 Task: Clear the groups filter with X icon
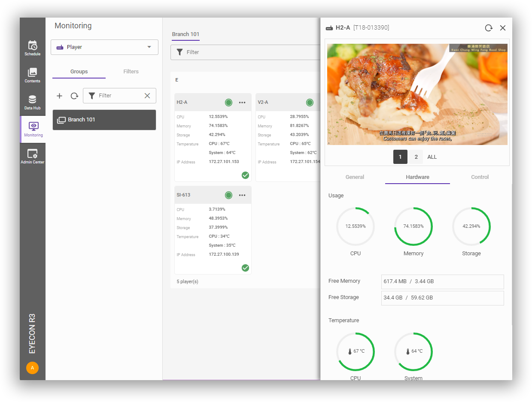tap(147, 96)
